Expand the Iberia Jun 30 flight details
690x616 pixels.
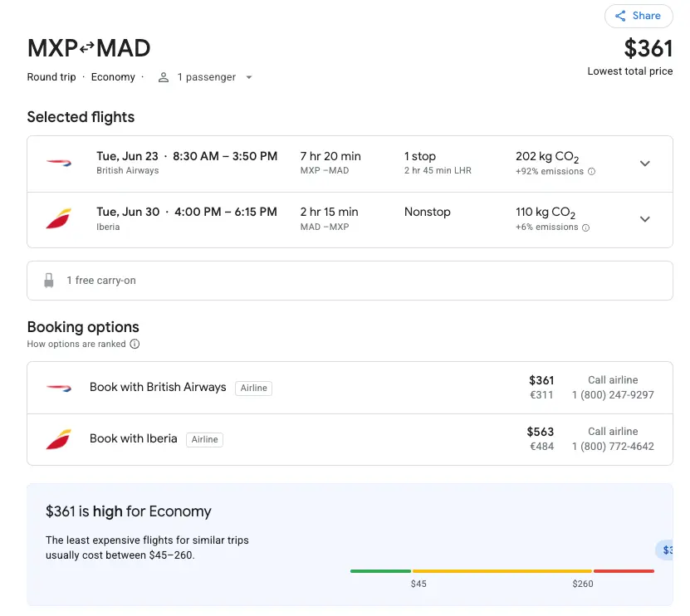click(644, 219)
